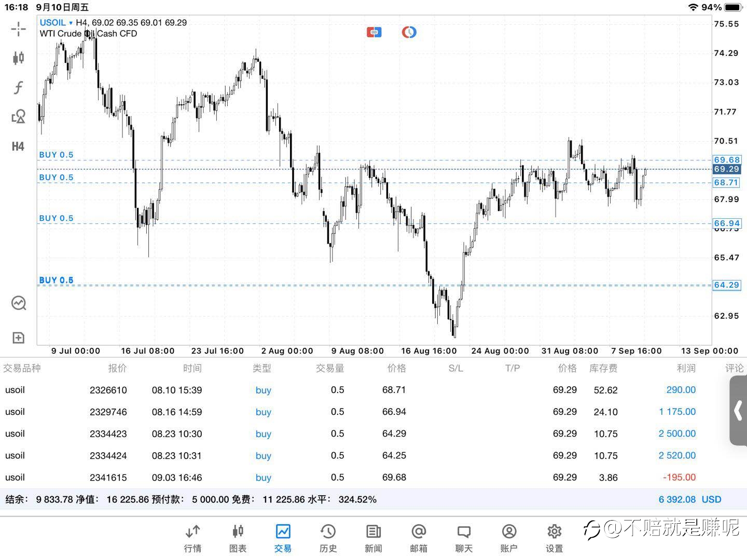Screen dimensions: 747x560
Task: Tap the red-blue one-click trading icon
Action: 374,32
